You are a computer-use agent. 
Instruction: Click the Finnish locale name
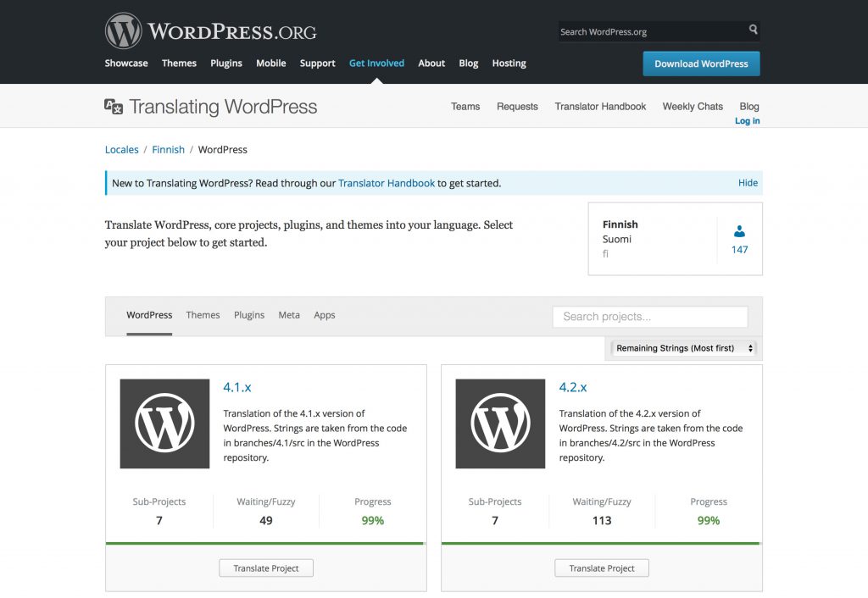point(620,224)
